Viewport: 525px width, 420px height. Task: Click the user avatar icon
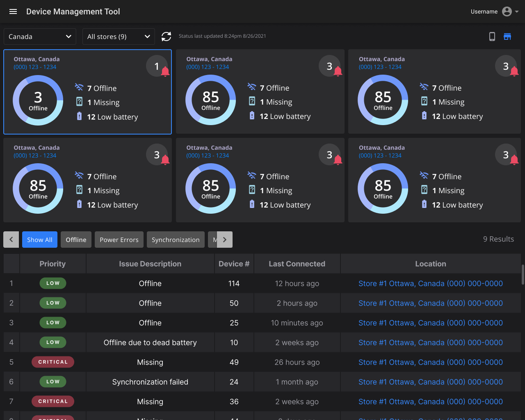click(x=507, y=11)
